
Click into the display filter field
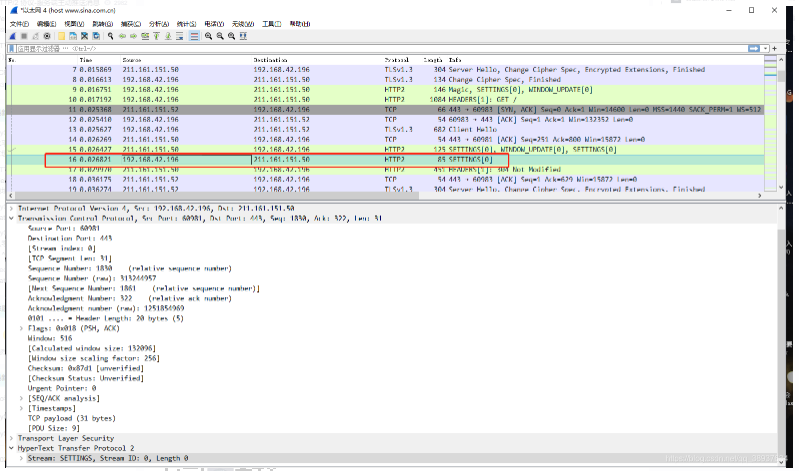[381, 48]
